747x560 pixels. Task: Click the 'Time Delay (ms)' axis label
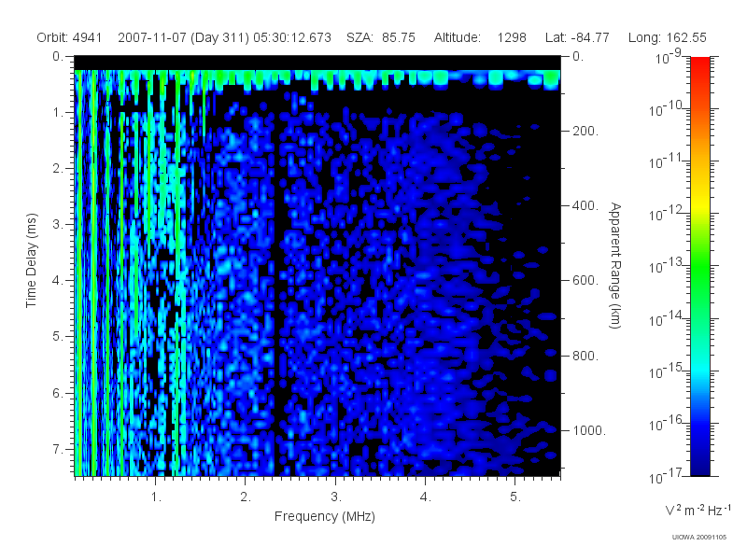pyautogui.click(x=31, y=260)
